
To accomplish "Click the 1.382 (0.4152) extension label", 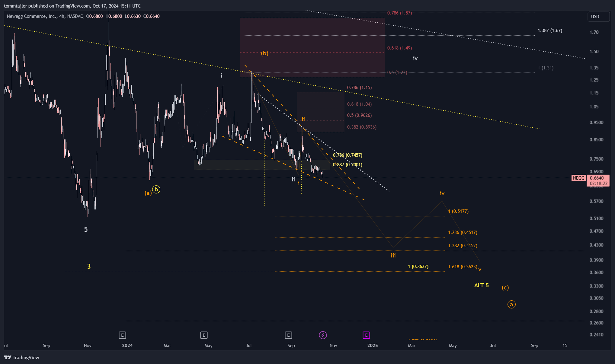I will [x=463, y=246].
